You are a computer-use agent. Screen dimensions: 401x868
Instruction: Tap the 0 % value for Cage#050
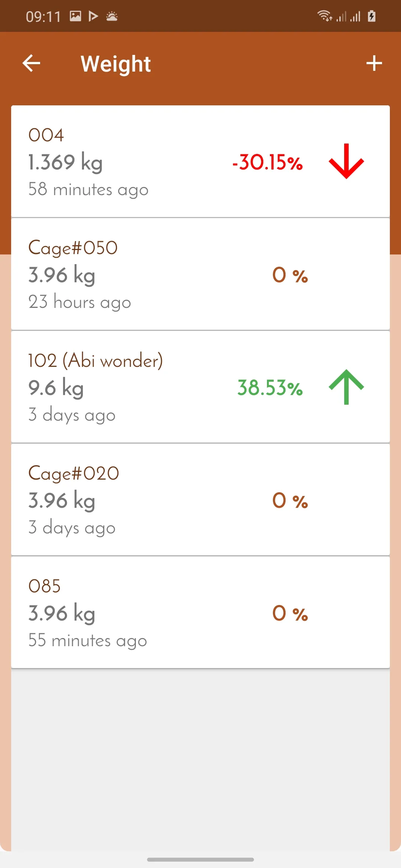290,275
